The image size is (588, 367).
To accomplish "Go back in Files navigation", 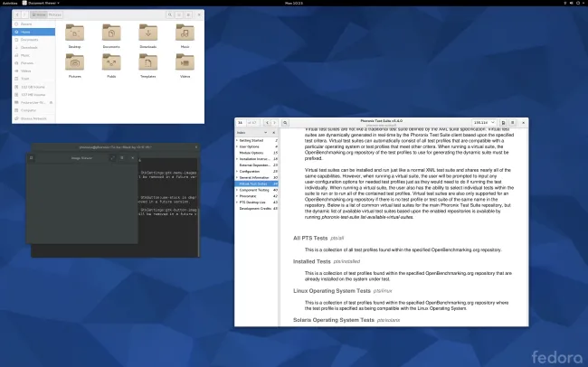I will (x=17, y=14).
